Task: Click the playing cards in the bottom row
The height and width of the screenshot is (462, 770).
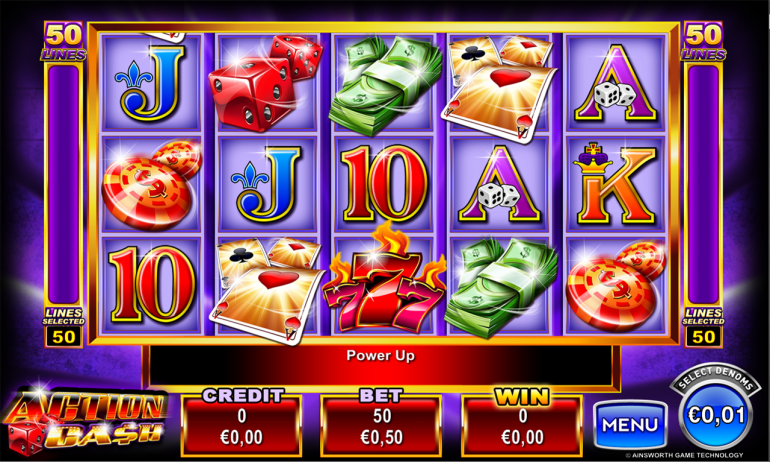Action: [x=266, y=290]
